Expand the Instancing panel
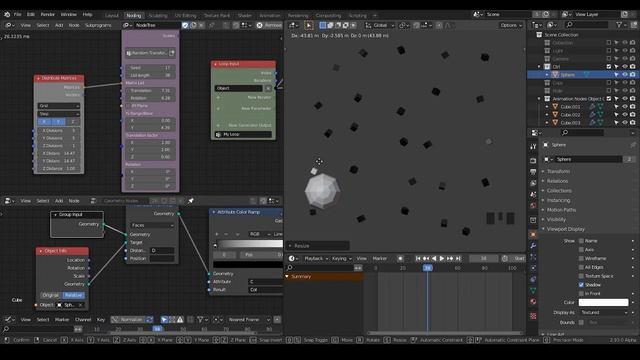 (x=558, y=200)
